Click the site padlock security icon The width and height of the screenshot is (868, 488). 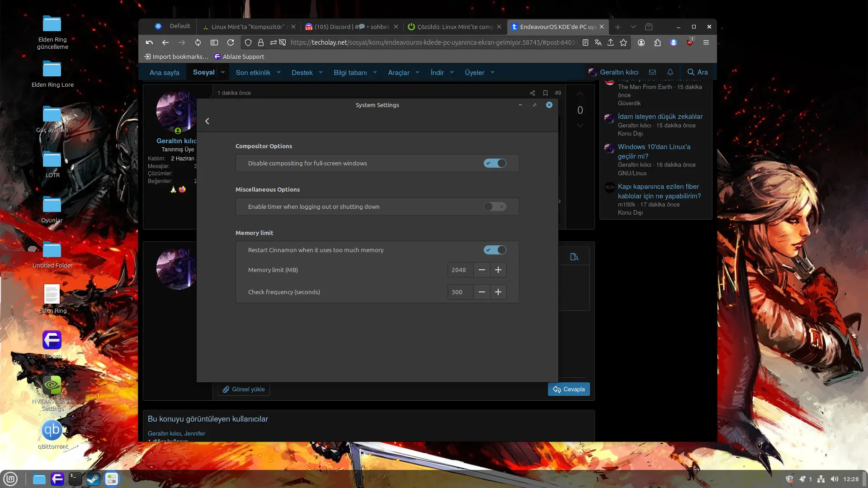coord(261,42)
